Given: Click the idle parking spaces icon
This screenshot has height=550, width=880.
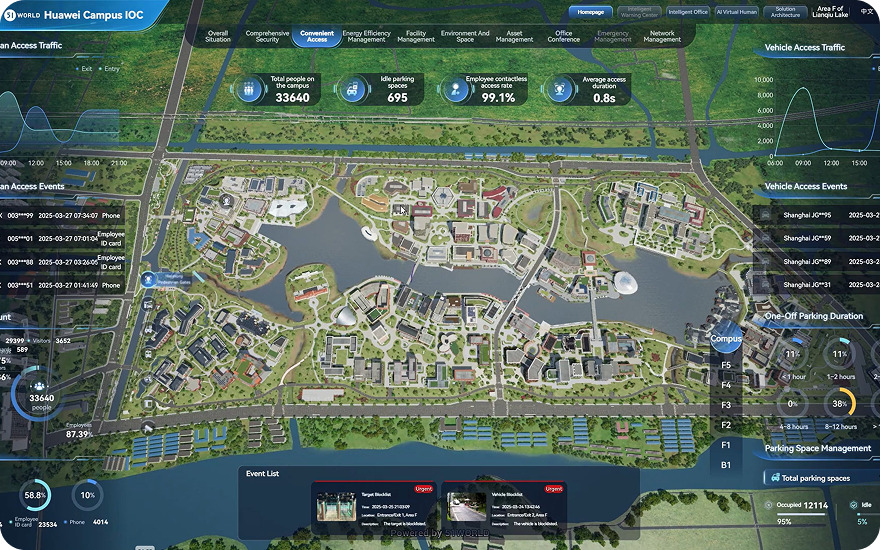Looking at the screenshot, I should (x=353, y=89).
